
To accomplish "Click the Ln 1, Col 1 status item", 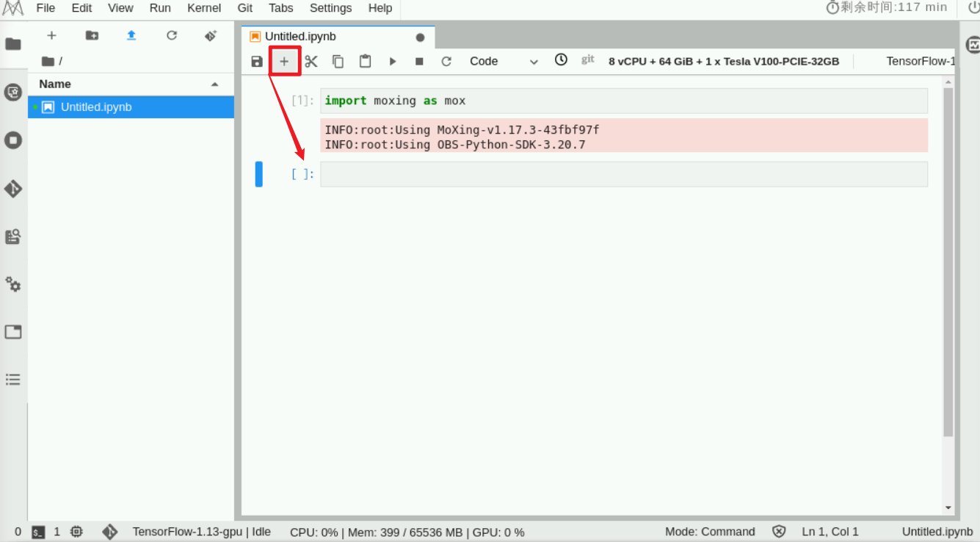I will 830,532.
